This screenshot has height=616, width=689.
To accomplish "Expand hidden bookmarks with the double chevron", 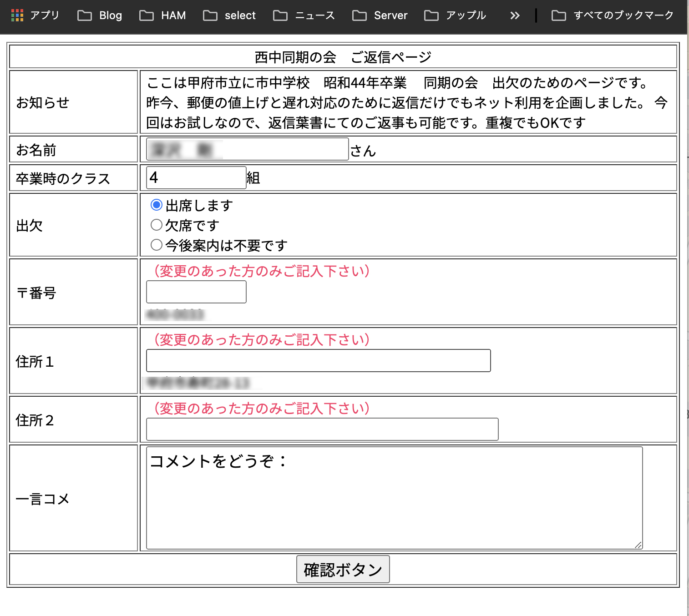I will (x=515, y=15).
